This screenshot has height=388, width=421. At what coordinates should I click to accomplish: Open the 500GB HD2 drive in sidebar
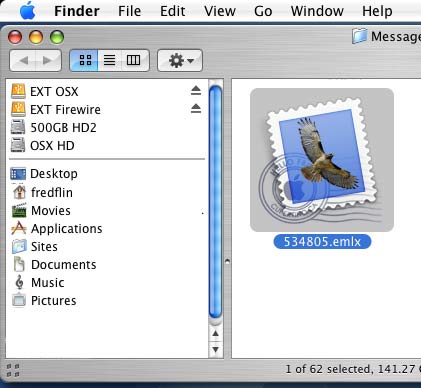pyautogui.click(x=54, y=128)
